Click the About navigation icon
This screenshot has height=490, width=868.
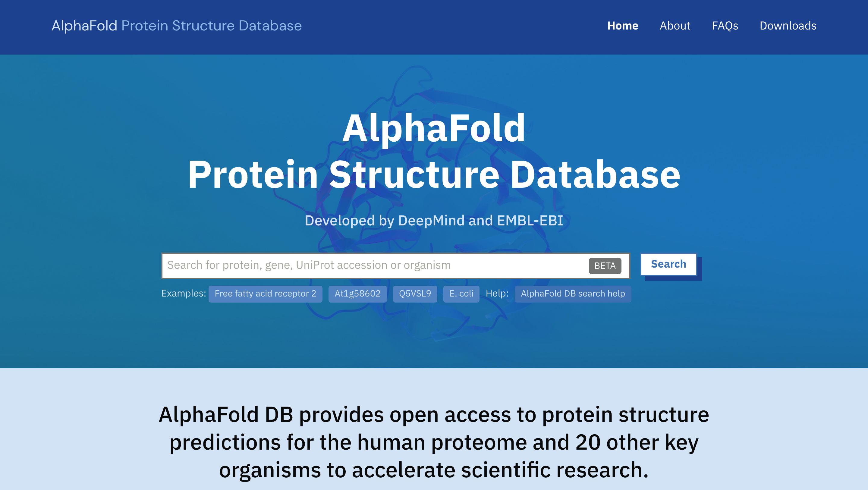675,26
